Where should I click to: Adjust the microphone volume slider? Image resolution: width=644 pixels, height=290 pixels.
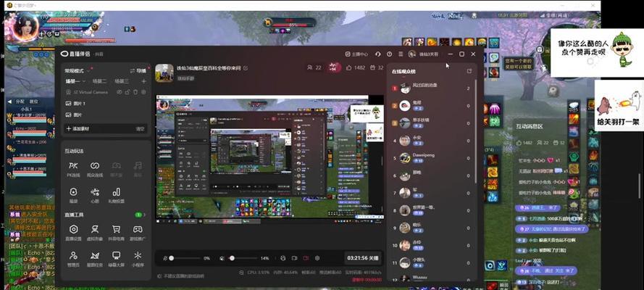pos(185,258)
